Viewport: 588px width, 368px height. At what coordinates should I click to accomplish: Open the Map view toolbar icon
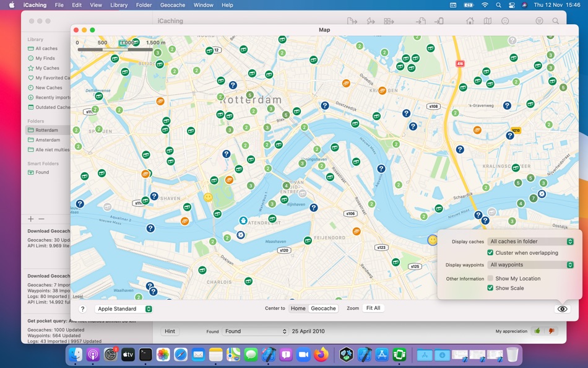[x=486, y=20]
